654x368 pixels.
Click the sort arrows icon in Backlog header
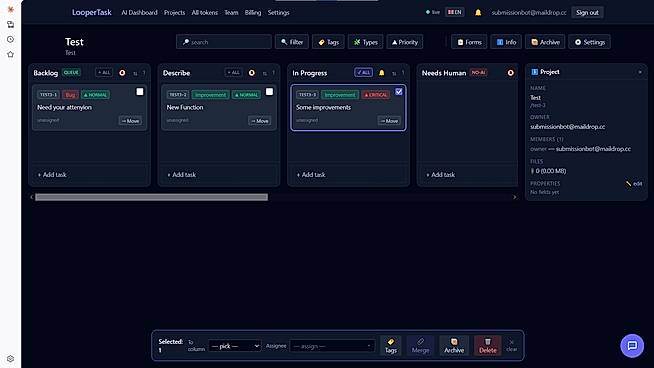[x=135, y=73]
